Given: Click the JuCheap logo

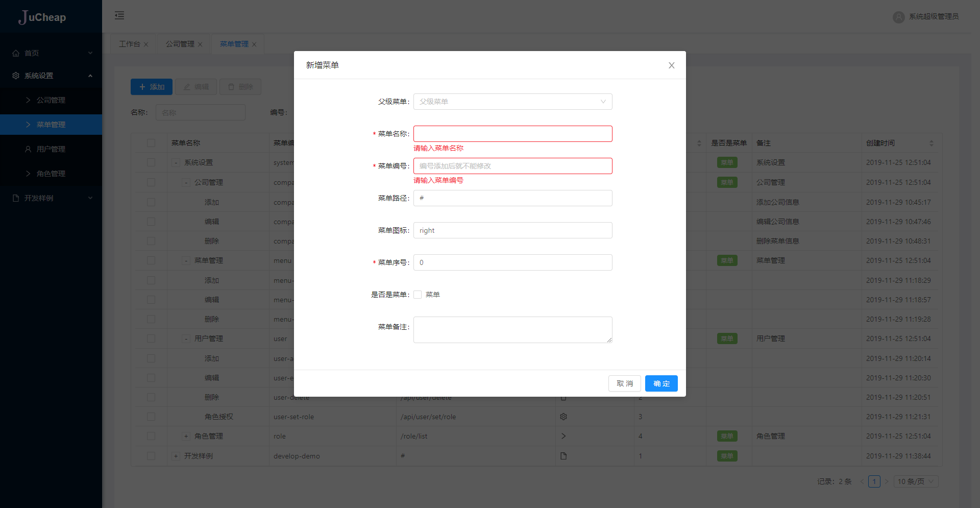Looking at the screenshot, I should coord(43,17).
